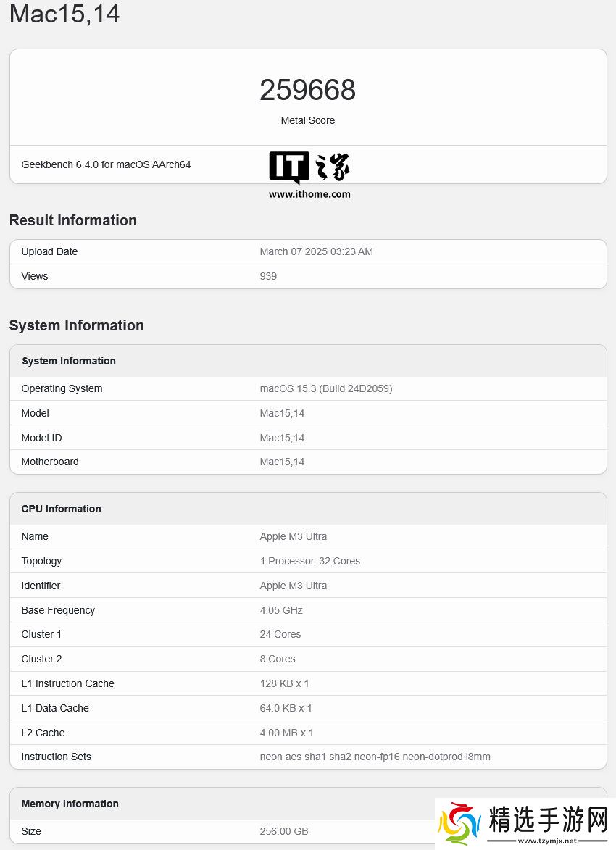Select the Mac15,14 page title
Viewport: 616px width, 850px height.
tap(64, 14)
